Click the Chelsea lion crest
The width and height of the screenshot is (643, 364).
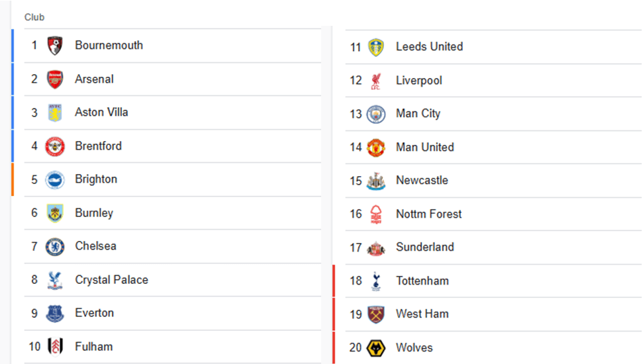point(55,246)
